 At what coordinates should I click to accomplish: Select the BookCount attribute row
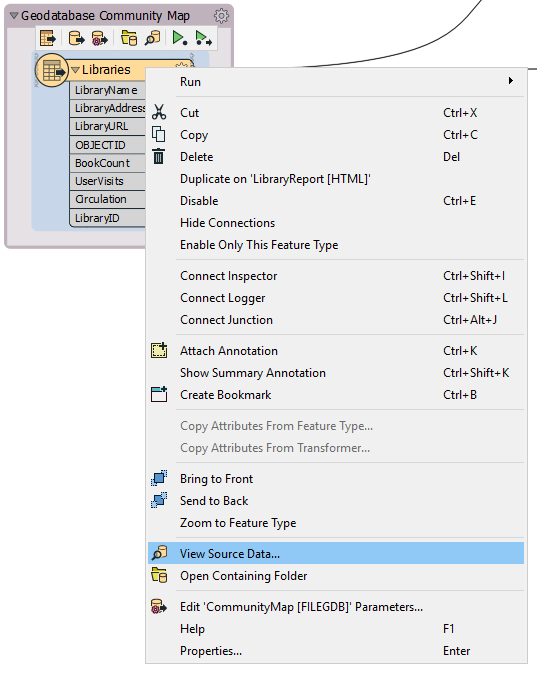tap(108, 163)
